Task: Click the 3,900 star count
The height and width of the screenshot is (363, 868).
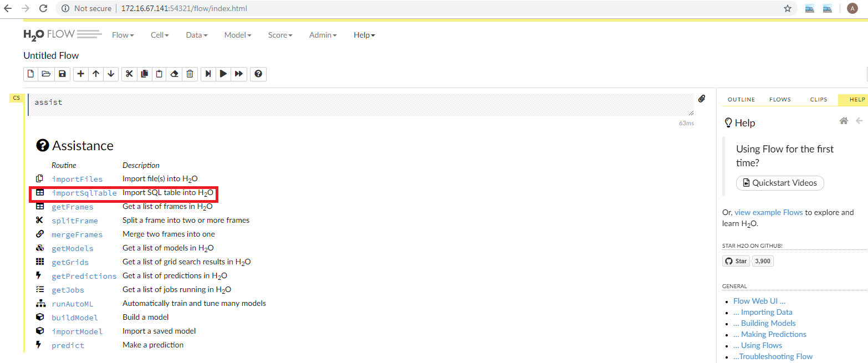Action: click(763, 261)
